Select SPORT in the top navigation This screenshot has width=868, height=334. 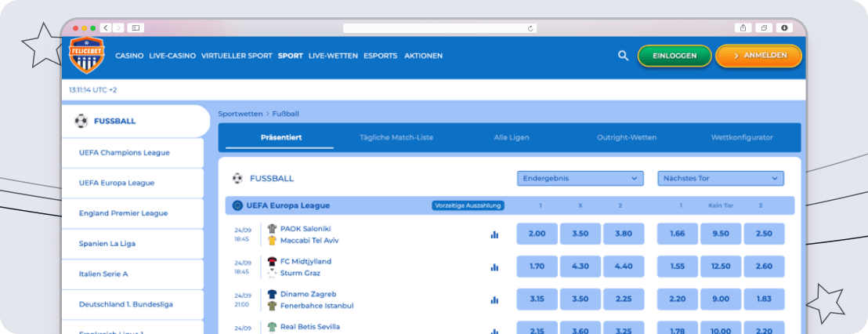291,56
